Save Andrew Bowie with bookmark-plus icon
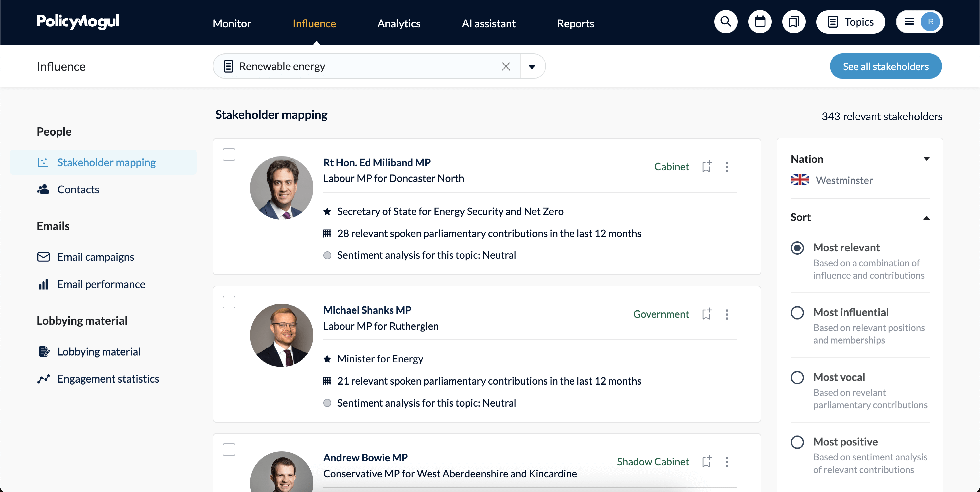 [x=706, y=462]
